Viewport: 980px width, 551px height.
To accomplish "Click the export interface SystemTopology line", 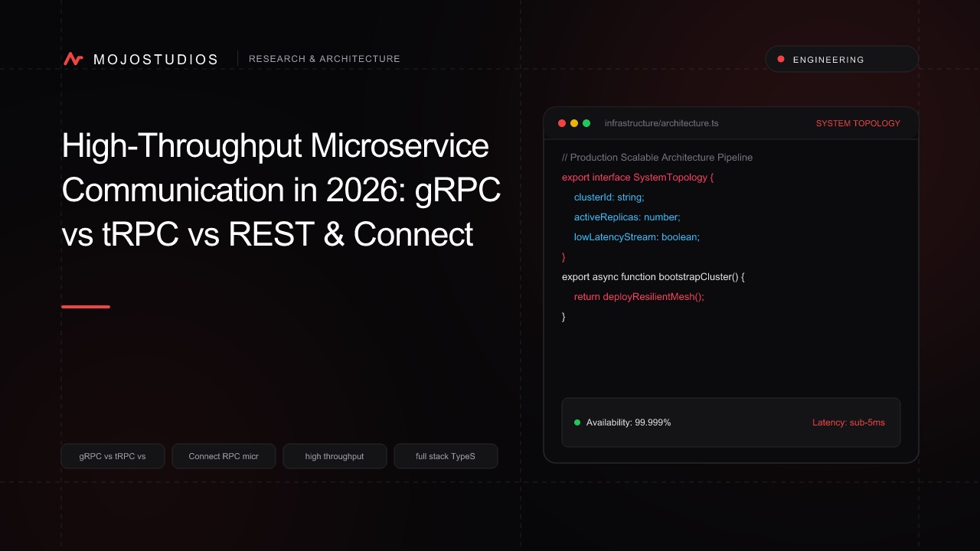I will click(638, 178).
